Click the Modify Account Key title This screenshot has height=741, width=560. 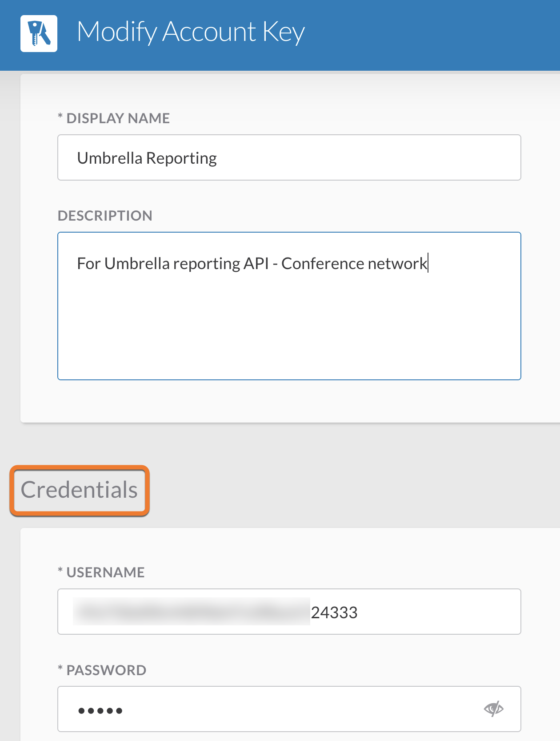click(191, 32)
